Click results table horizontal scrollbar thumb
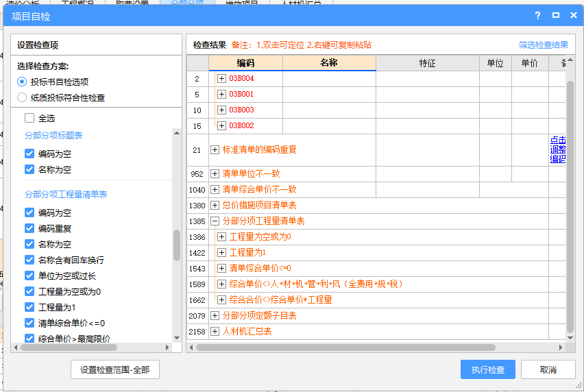Viewport: 584px width, 392px height. tap(345, 347)
